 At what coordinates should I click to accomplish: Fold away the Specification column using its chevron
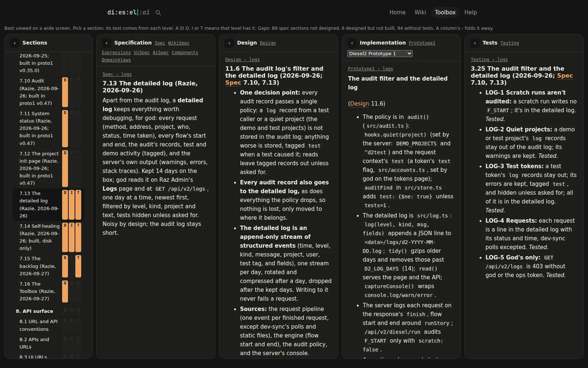click(107, 43)
